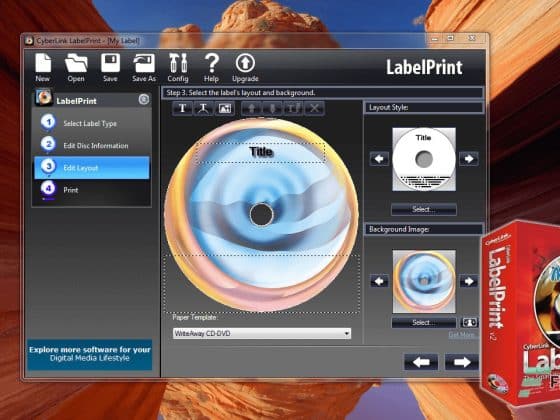Proceed to next step arrow

462,362
